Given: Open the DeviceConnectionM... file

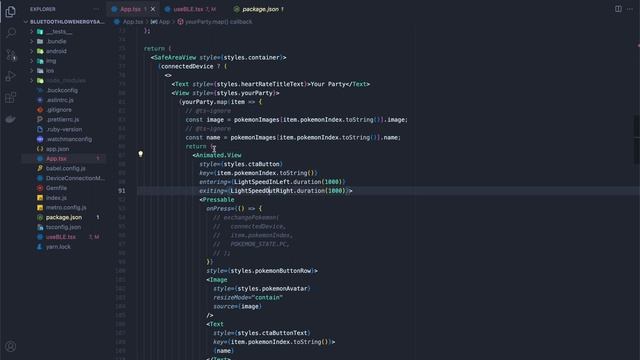Looking at the screenshot, I should (75, 178).
